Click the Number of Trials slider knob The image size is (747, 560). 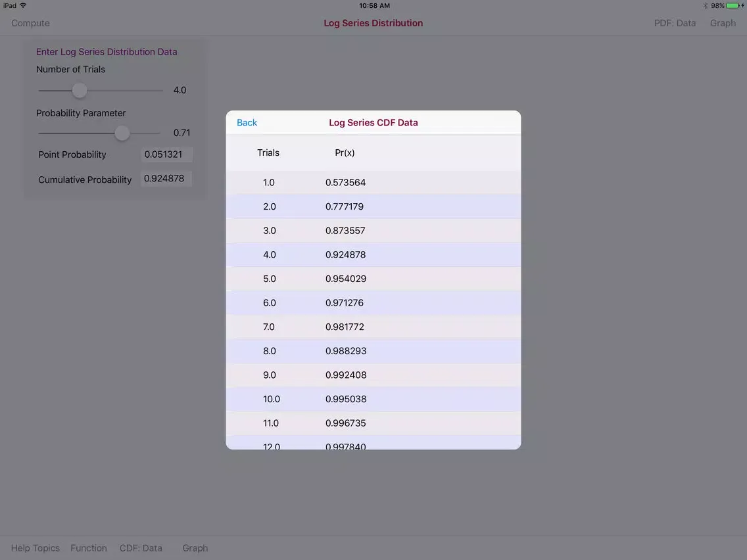80,90
